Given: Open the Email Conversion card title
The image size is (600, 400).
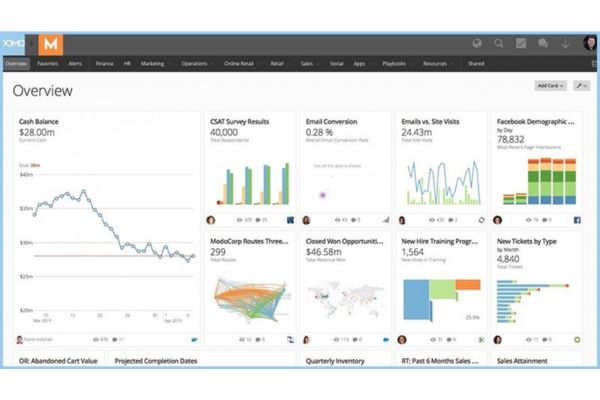Looking at the screenshot, I should click(331, 122).
